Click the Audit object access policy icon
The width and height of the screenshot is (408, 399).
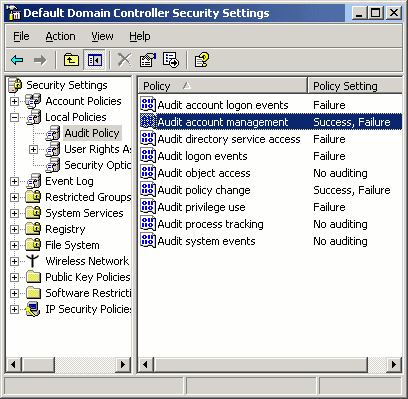click(x=148, y=173)
